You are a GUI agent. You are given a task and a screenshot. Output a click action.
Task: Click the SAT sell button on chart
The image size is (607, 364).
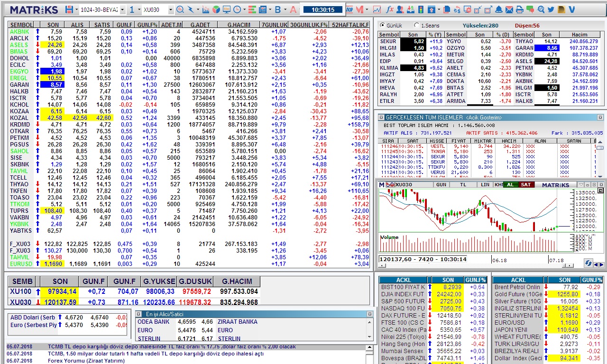tap(525, 184)
